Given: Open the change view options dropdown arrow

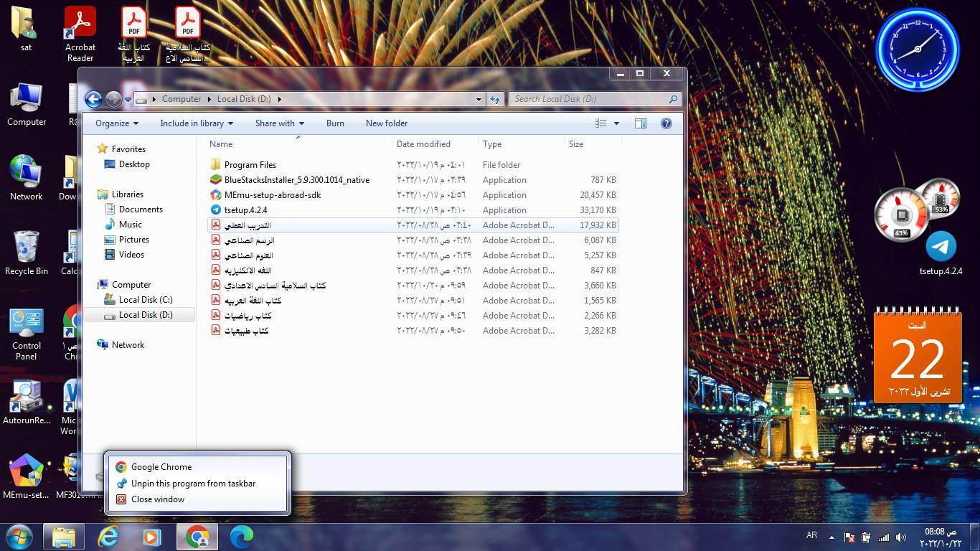Looking at the screenshot, I should (616, 123).
